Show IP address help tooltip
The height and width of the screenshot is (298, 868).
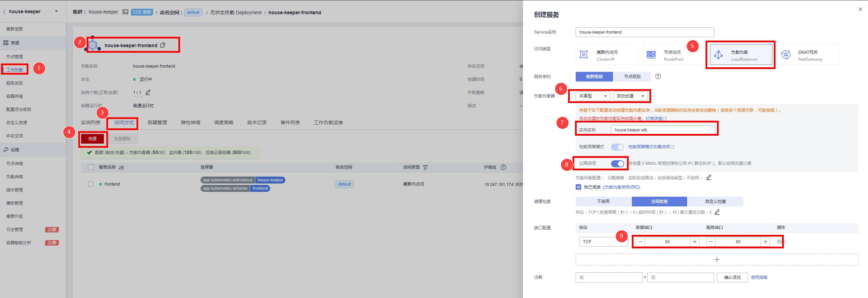[504, 167]
